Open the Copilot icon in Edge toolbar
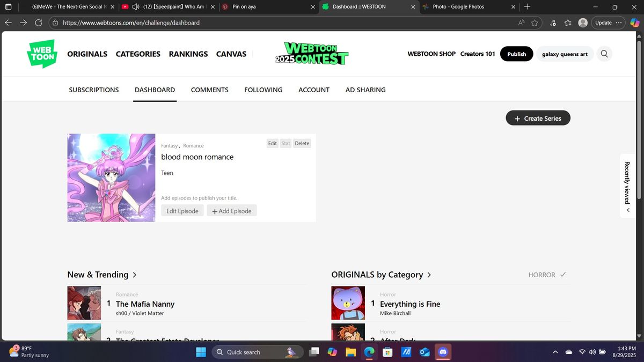The width and height of the screenshot is (644, 362). (x=634, y=23)
